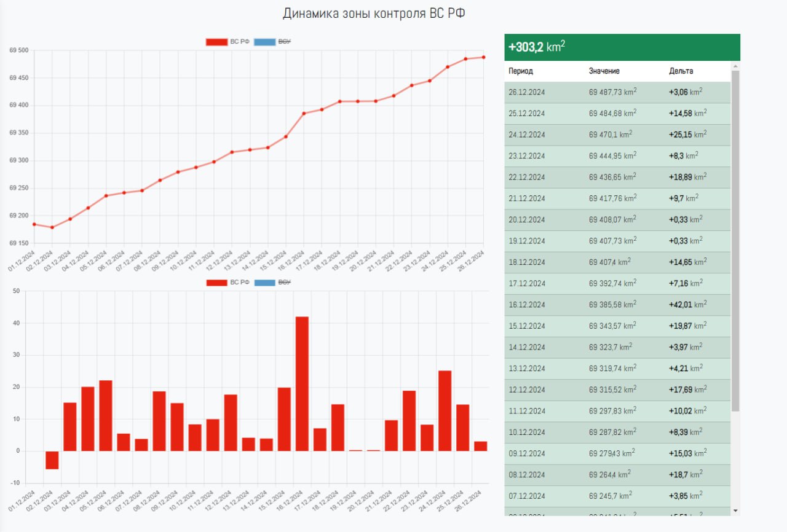Viewport: 787px width, 532px height.
Task: Click the table scrollbar up arrow
Action: [735, 65]
